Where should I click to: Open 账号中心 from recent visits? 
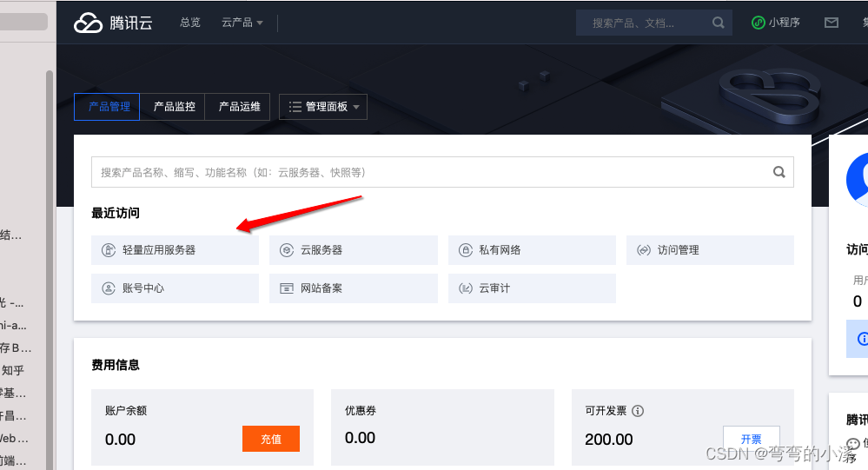pyautogui.click(x=175, y=288)
